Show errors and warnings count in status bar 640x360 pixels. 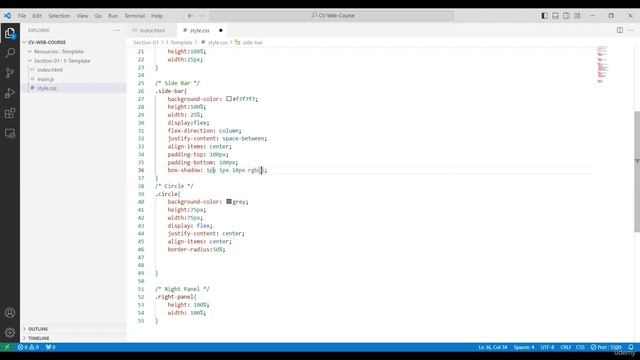pos(28,347)
